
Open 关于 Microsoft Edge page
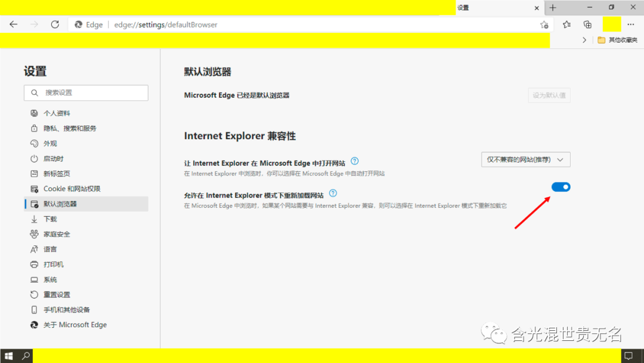coord(75,325)
